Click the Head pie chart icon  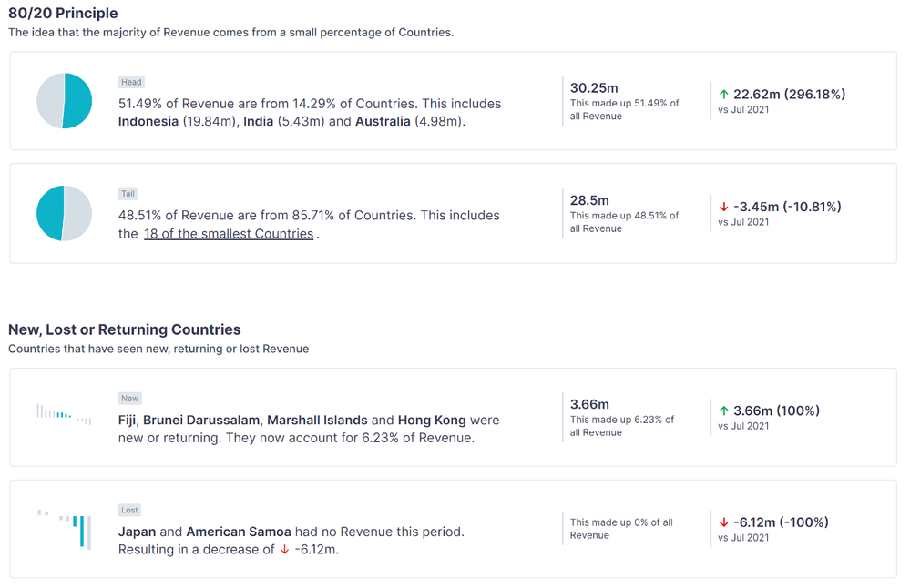(x=65, y=101)
